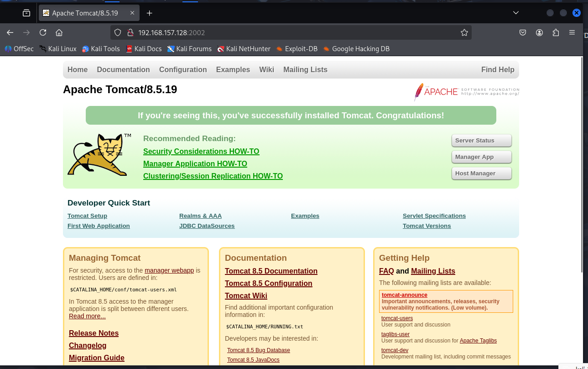Click the Apache Software Foundation logo
The width and height of the screenshot is (588, 369).
(467, 91)
